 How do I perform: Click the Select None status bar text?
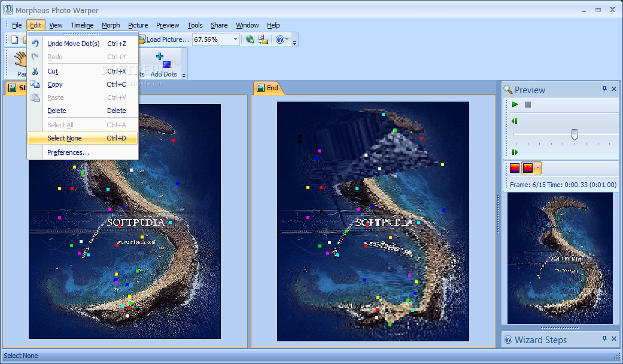pos(21,356)
